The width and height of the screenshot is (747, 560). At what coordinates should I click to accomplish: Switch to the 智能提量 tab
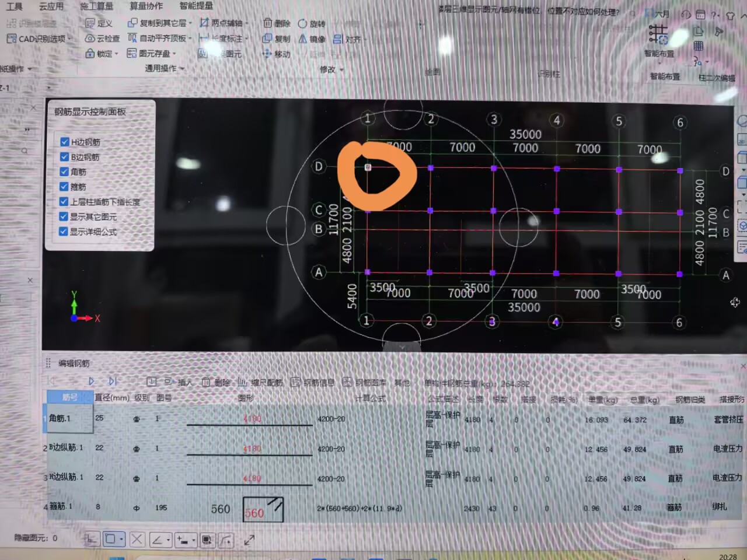(196, 6)
